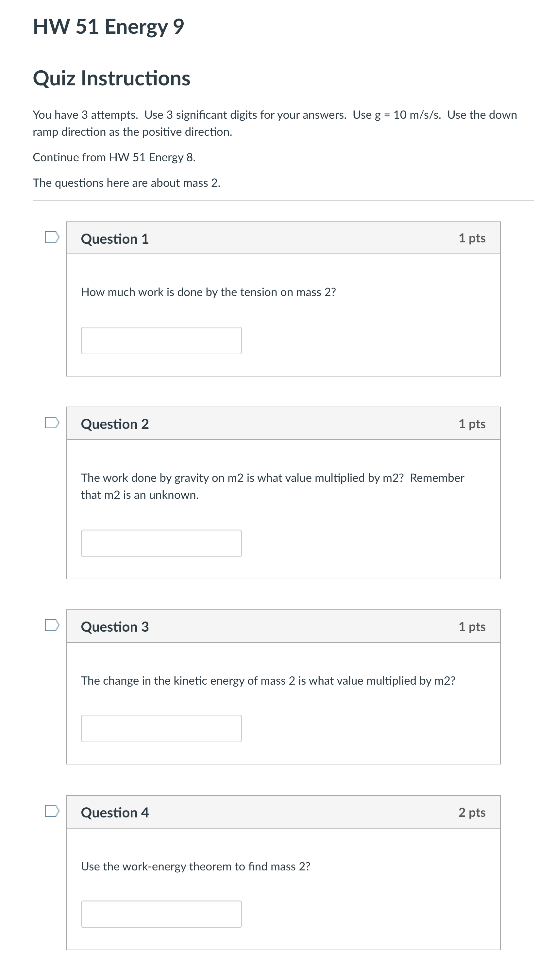Screen dimensions: 556x980
Task: Click the text 'Continue from HW 51 Energy 8.'
Action: click(114, 157)
